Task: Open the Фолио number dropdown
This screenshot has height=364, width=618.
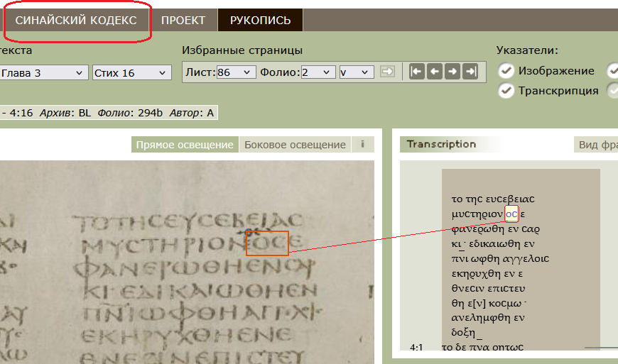Action: point(318,72)
